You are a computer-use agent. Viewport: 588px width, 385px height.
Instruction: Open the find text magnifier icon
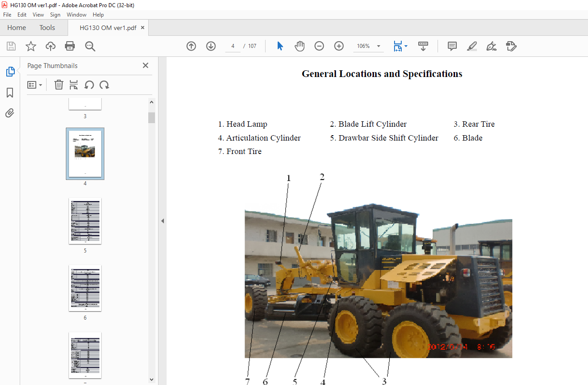click(90, 46)
